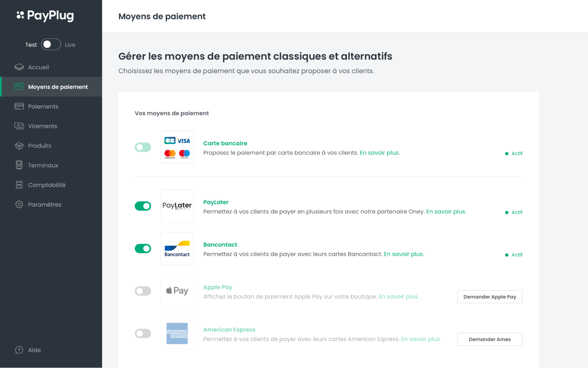Viewport: 588px width, 368px height.
Task: Enable the Apple Pay toggle
Action: click(143, 291)
